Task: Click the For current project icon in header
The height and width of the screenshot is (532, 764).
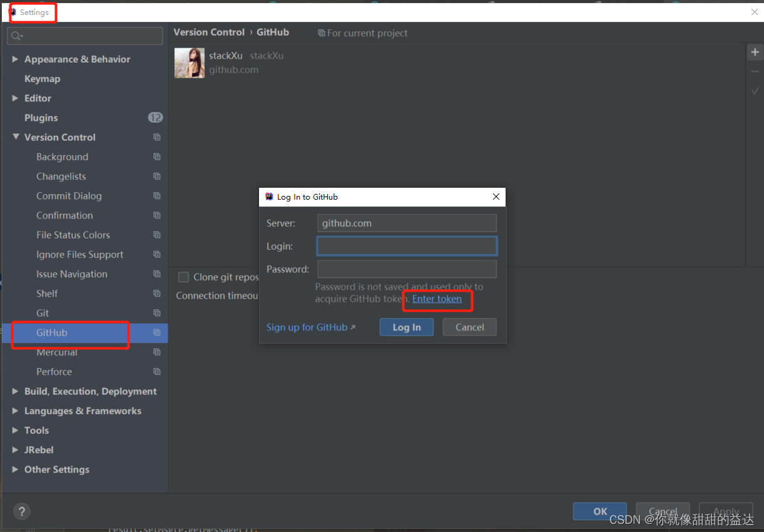Action: (321, 33)
